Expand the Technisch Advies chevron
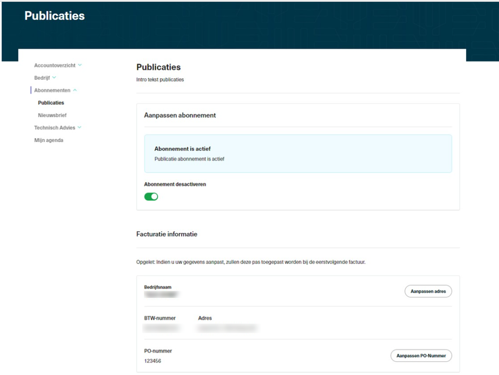 (x=79, y=127)
